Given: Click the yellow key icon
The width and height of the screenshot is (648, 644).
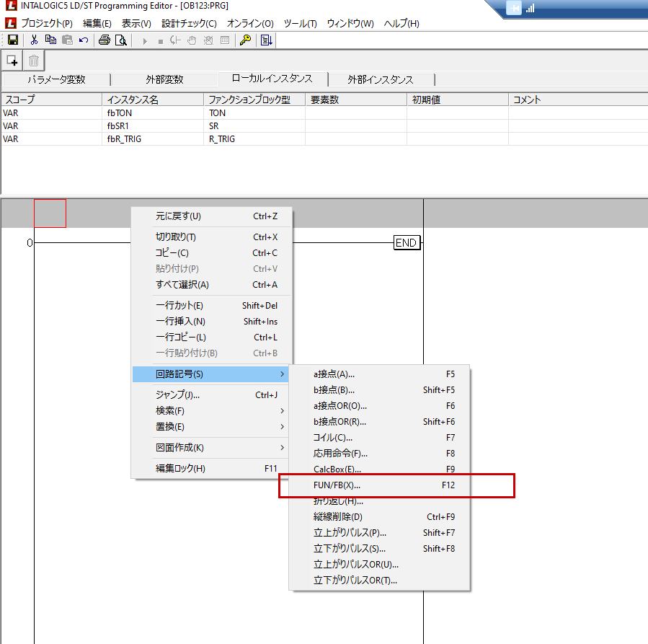Looking at the screenshot, I should pos(245,40).
